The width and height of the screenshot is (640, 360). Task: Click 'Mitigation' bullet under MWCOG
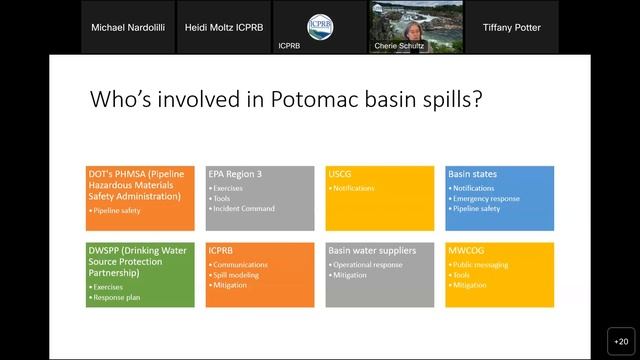[469, 285]
